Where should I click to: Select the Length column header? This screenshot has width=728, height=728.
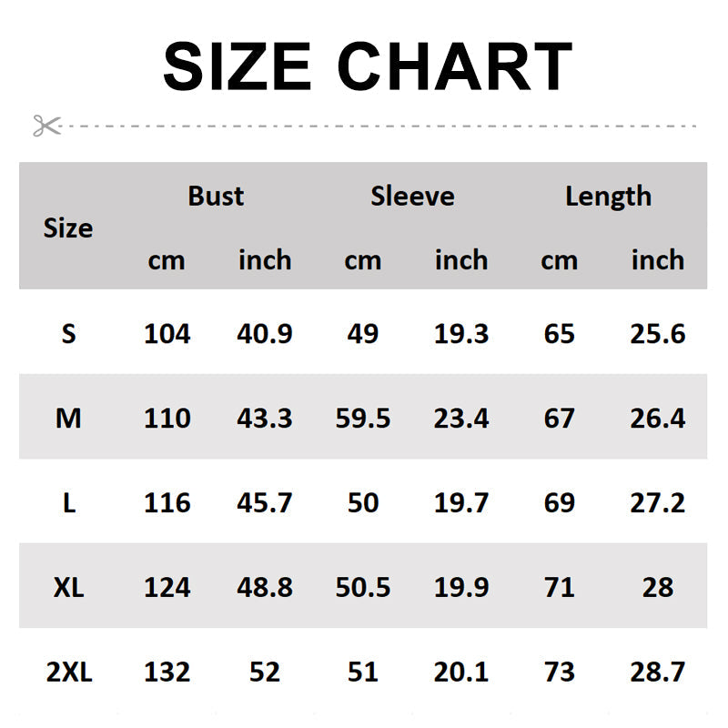tap(608, 196)
